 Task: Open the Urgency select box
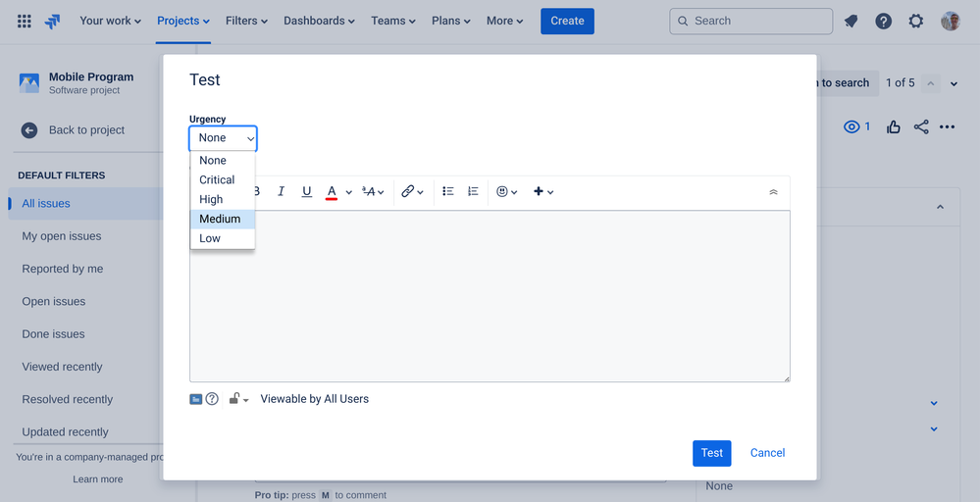[223, 138]
